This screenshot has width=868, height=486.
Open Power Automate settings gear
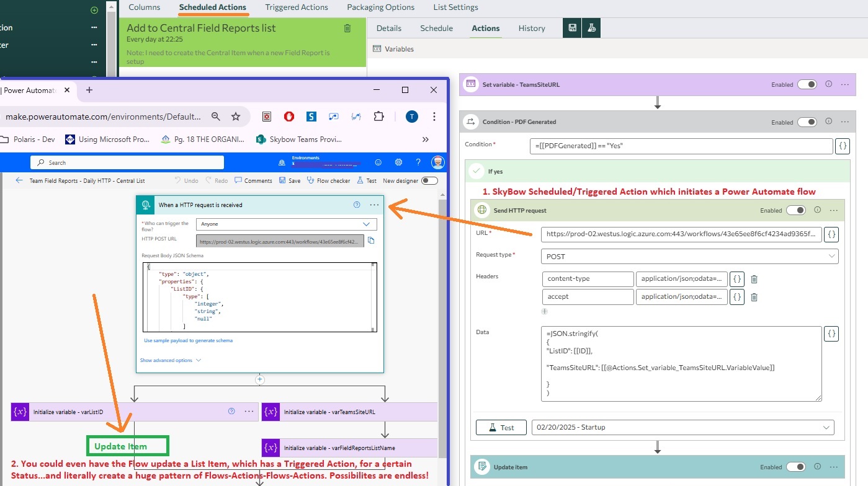coord(398,162)
